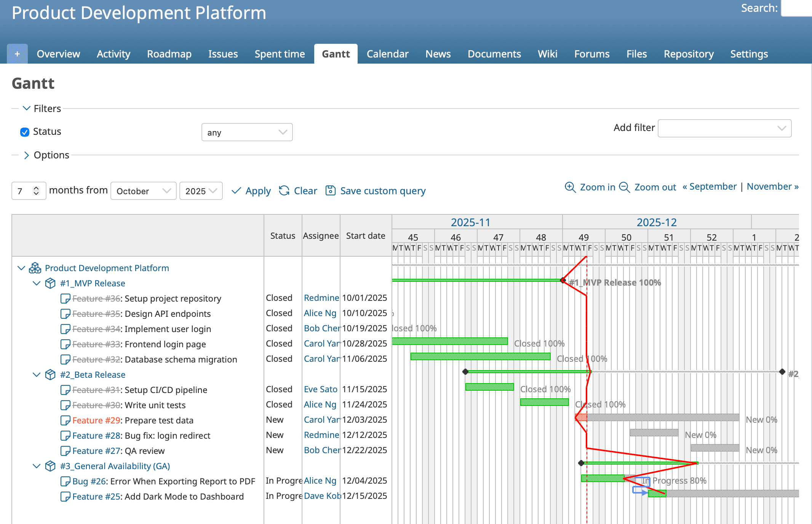
Task: Click the Apply checkmark icon
Action: point(237,191)
